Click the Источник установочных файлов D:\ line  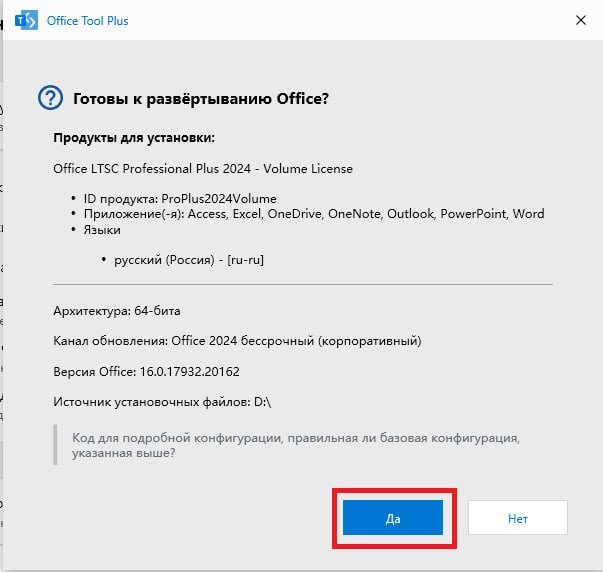(162, 402)
